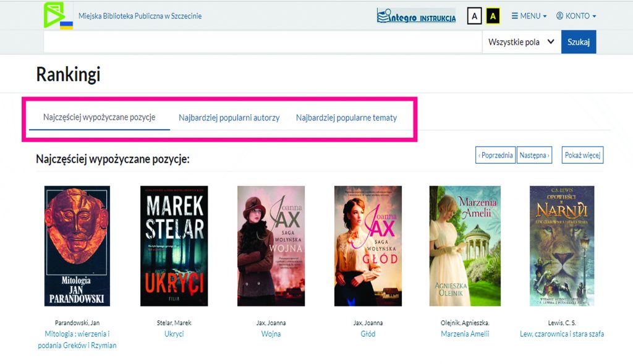Screen dimensions: 633x364
Task: Open the Najbardziej popularne tematy tab
Action: 346,118
